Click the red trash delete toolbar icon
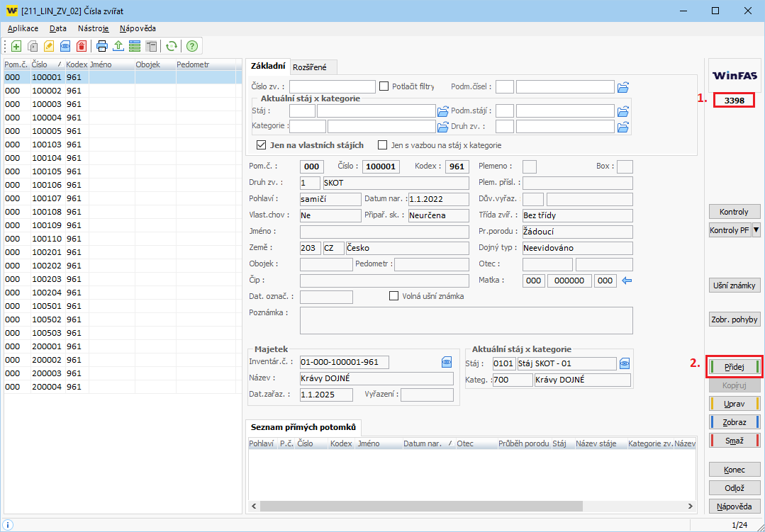 coord(82,46)
